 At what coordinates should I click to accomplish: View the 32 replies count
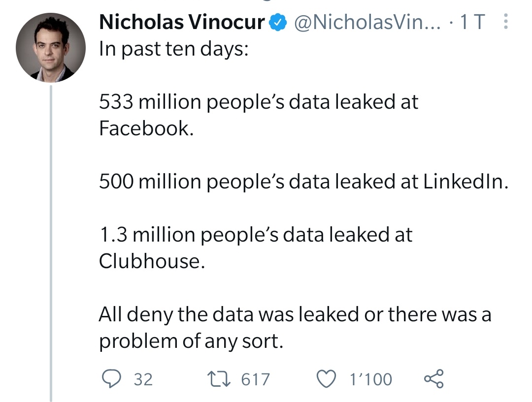(143, 379)
